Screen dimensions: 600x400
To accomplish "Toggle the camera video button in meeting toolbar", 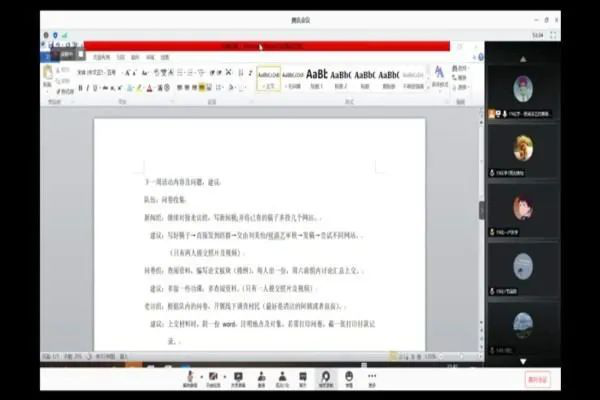I will 212,378.
